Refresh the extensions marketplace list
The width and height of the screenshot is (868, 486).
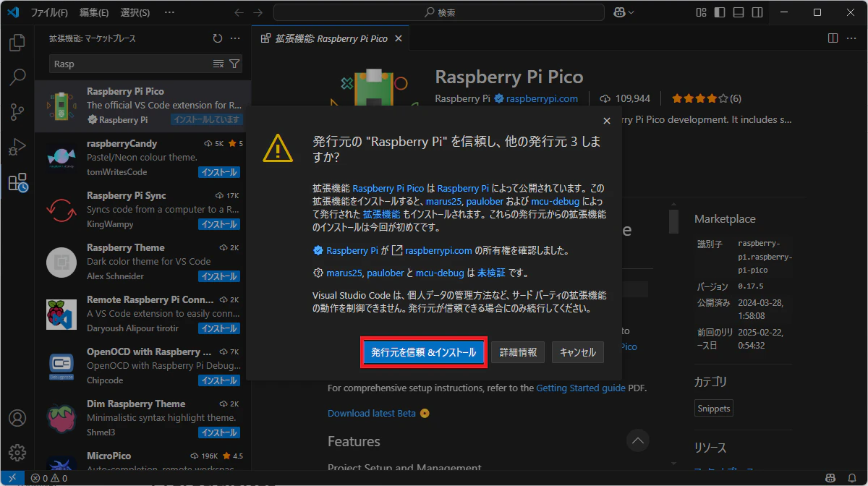pos(218,38)
